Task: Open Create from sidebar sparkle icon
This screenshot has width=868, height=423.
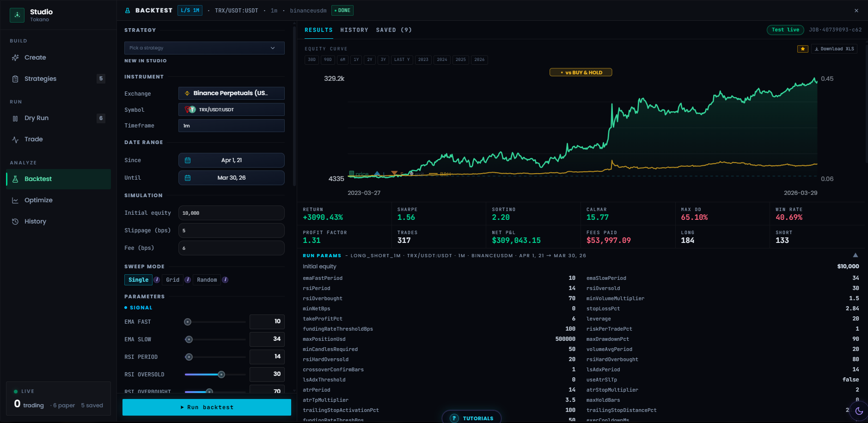Action: pos(15,58)
